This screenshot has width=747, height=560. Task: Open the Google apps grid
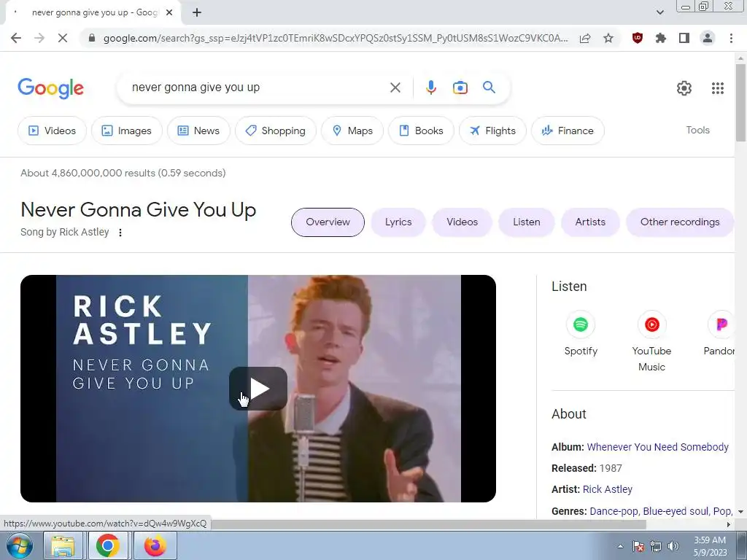tap(718, 88)
